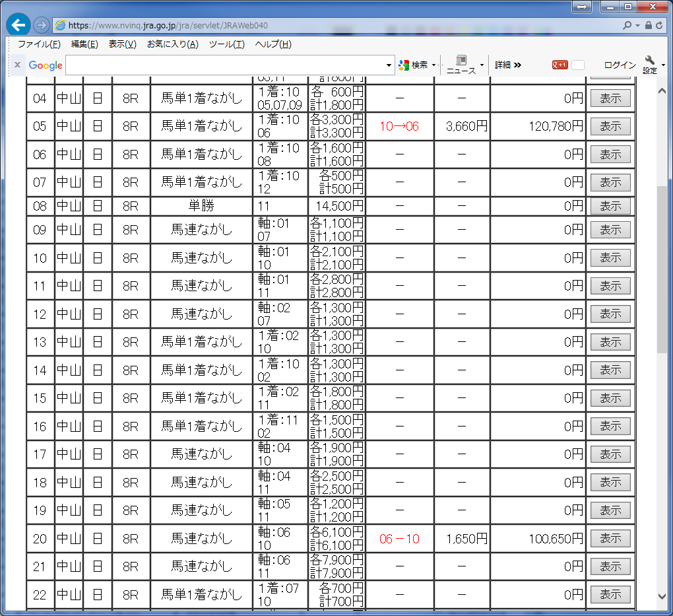Viewport: 673px width, 616px height.
Task: Click the row number 17 cell
Action: [x=40, y=454]
